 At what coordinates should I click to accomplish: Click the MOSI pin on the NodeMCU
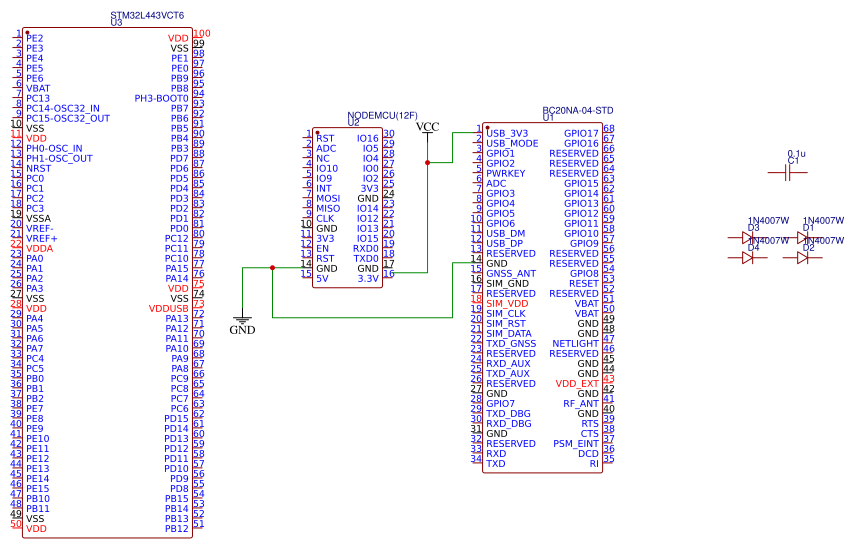(328, 198)
